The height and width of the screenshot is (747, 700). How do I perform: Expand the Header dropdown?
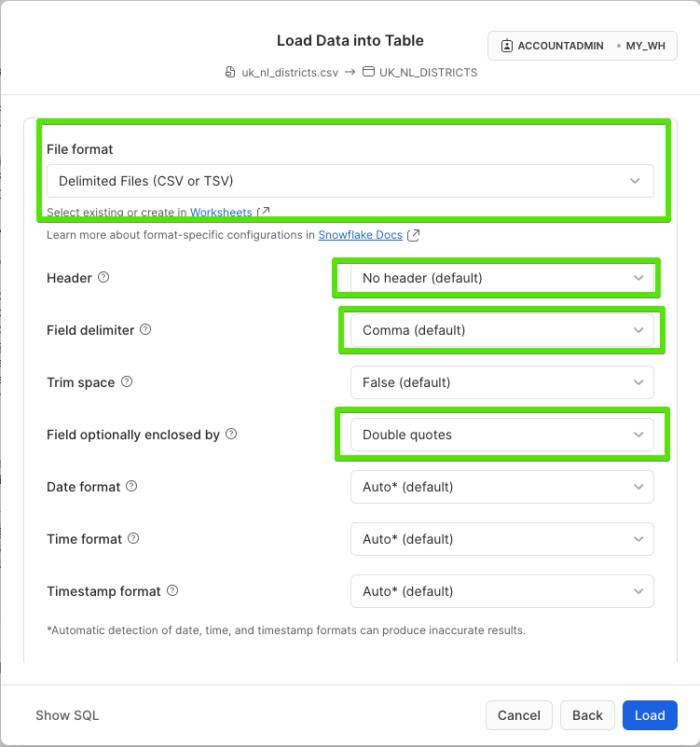coord(501,278)
